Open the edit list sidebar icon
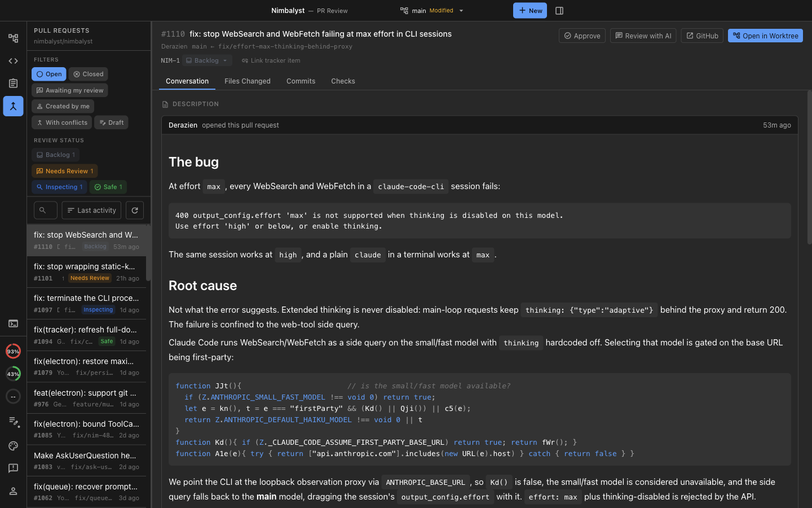The height and width of the screenshot is (508, 812). [x=13, y=422]
